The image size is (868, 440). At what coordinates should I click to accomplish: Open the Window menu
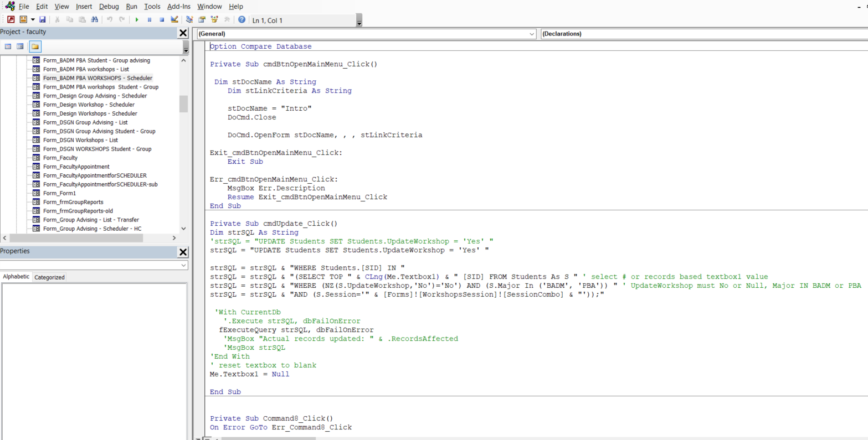click(x=209, y=7)
